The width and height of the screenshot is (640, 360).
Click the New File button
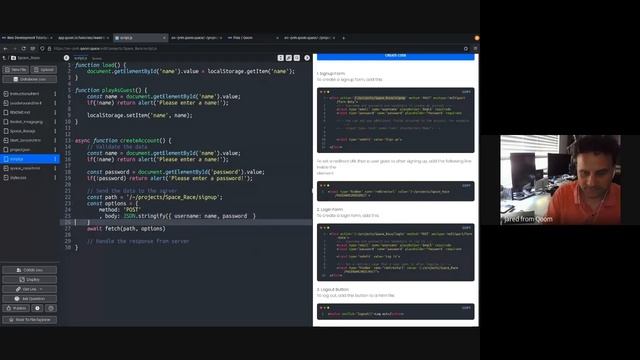(x=16, y=70)
